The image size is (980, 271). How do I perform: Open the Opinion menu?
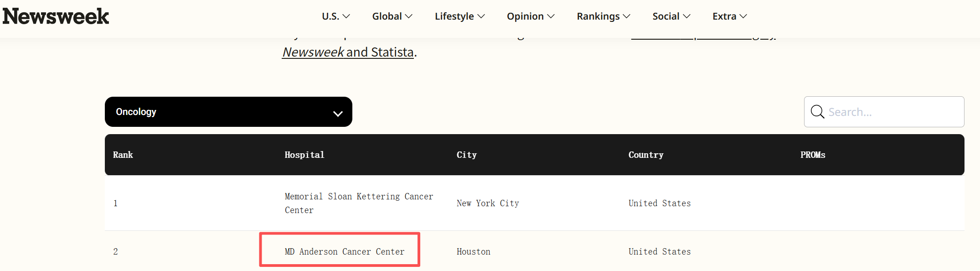[531, 16]
